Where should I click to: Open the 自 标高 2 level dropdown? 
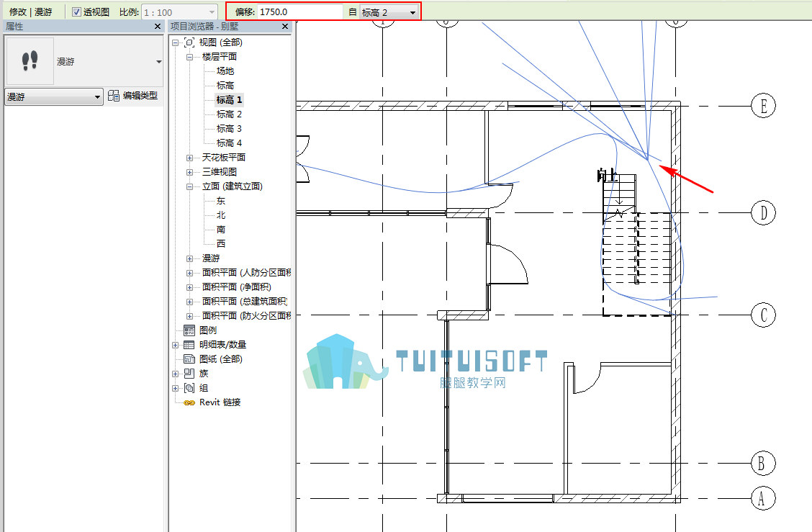click(389, 12)
